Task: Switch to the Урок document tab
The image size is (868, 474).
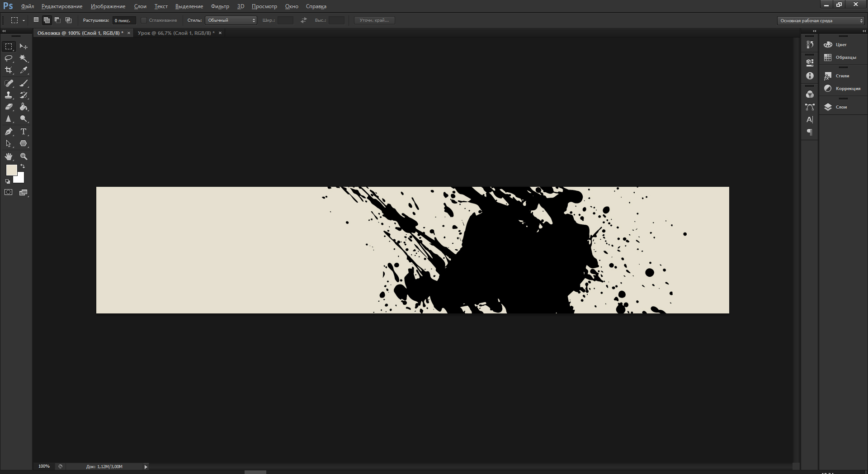Action: (x=176, y=33)
